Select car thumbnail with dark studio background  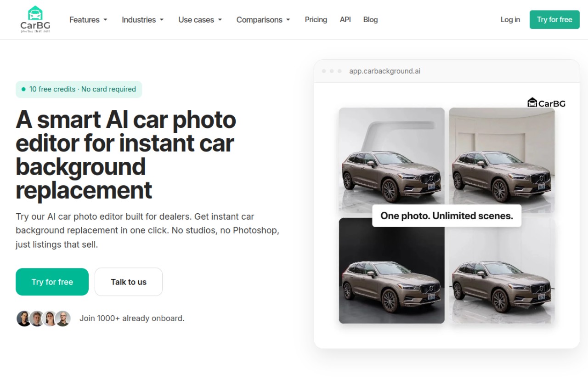392,271
